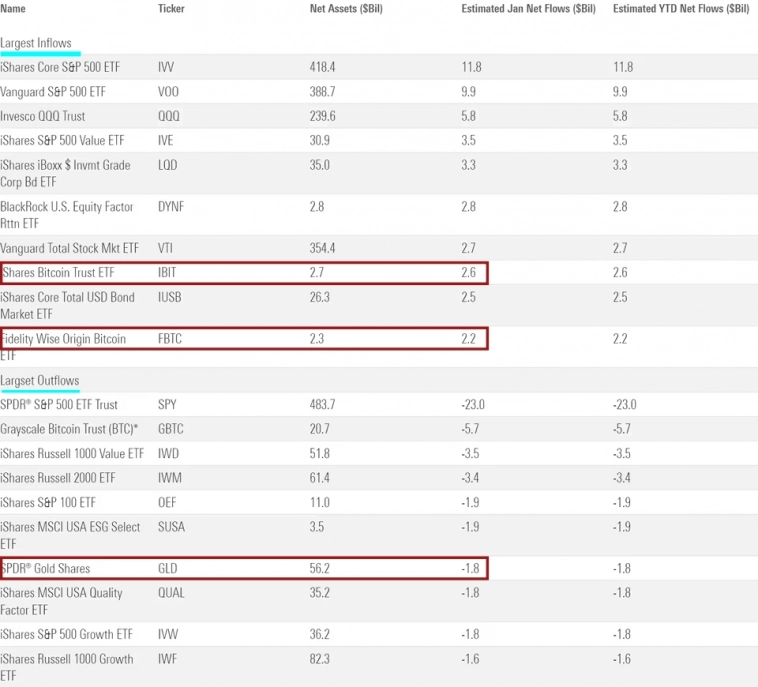Screen dimensions: 758x687
Task: Click the 30.9 net assets value
Action: click(320, 141)
